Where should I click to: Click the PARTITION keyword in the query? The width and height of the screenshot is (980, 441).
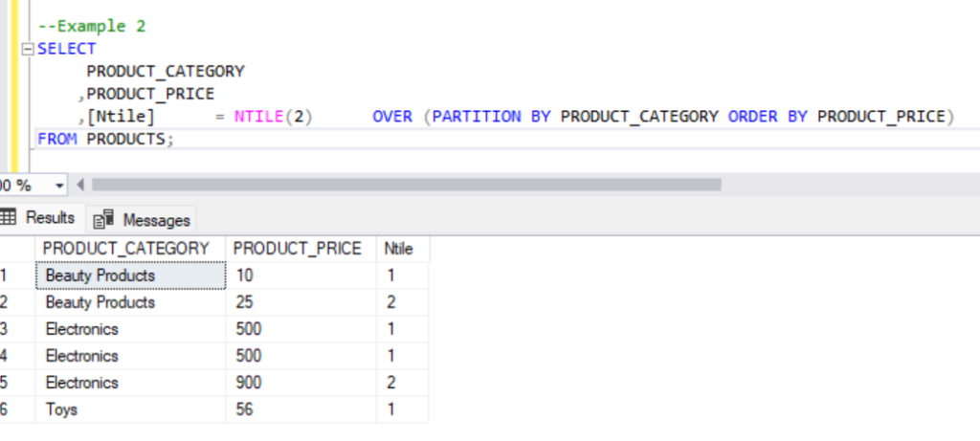click(x=477, y=117)
